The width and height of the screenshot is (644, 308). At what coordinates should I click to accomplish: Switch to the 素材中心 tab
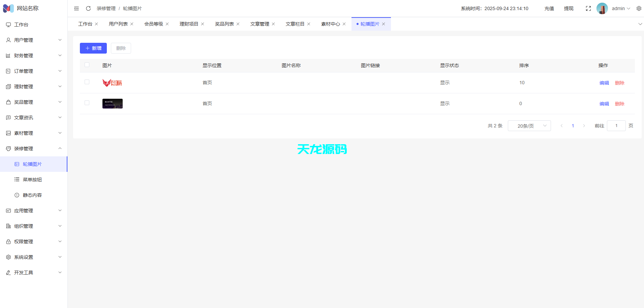pyautogui.click(x=331, y=24)
